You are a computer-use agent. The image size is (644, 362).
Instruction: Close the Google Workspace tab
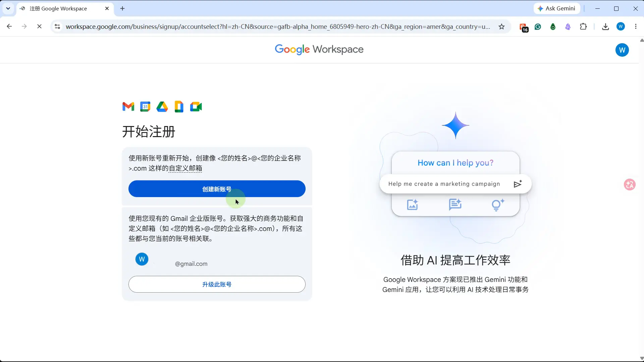click(107, 8)
